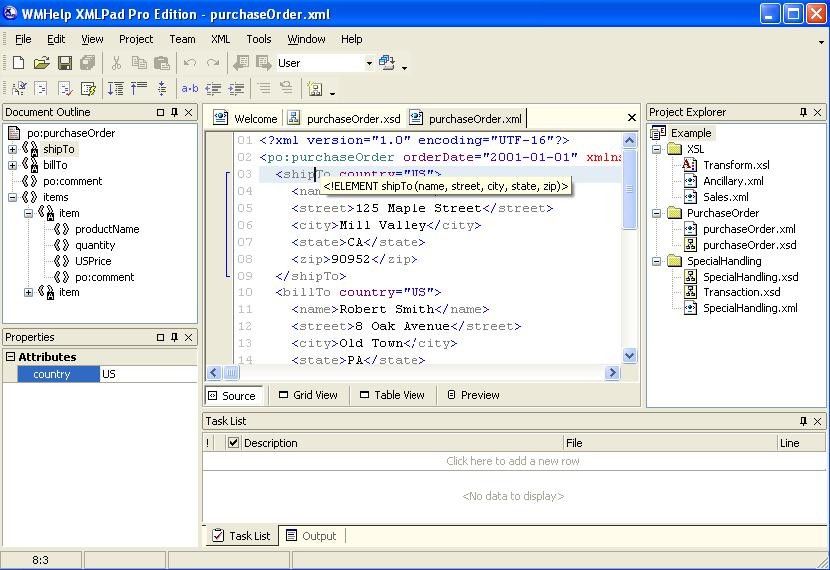This screenshot has width=830, height=570.
Task: Select the Example project root node
Action: coord(691,133)
